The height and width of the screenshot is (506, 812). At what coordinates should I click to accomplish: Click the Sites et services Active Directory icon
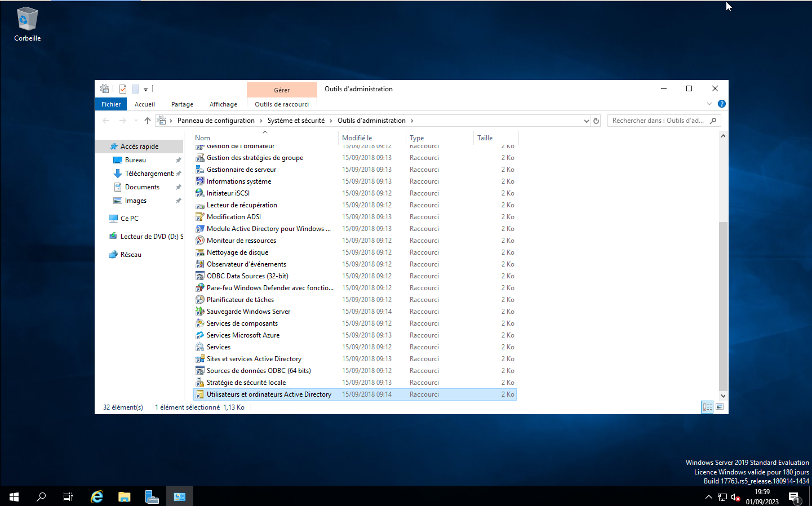coord(199,359)
